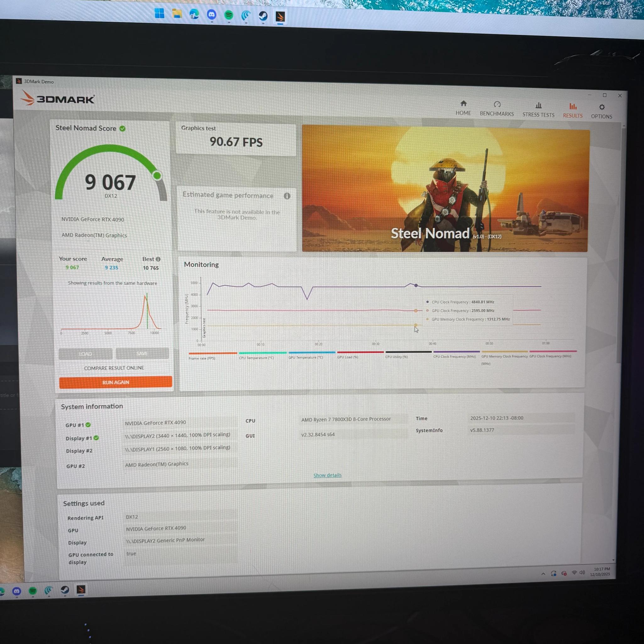This screenshot has height=644, width=644.
Task: Click 'GPU connected to display' true value
Action: pos(131,554)
